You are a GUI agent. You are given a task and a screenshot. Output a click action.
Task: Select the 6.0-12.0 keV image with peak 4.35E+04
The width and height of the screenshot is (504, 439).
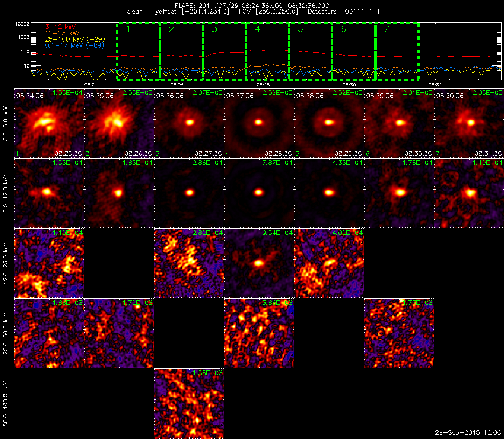click(329, 193)
